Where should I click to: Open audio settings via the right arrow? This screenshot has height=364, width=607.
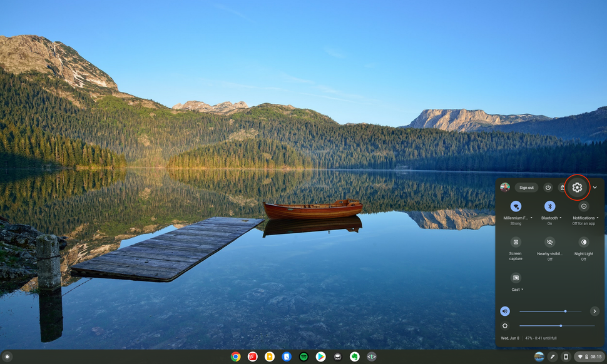click(x=595, y=311)
